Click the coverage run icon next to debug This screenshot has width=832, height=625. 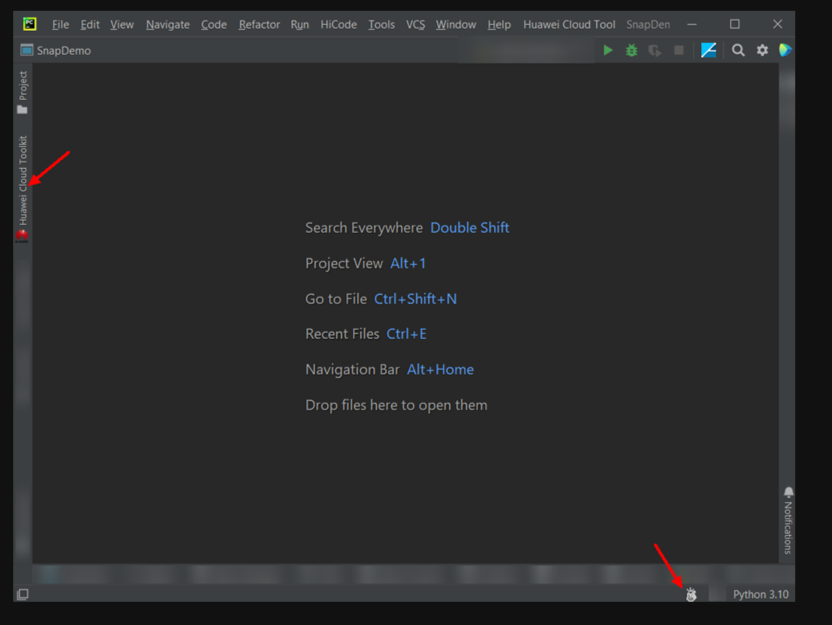[654, 50]
